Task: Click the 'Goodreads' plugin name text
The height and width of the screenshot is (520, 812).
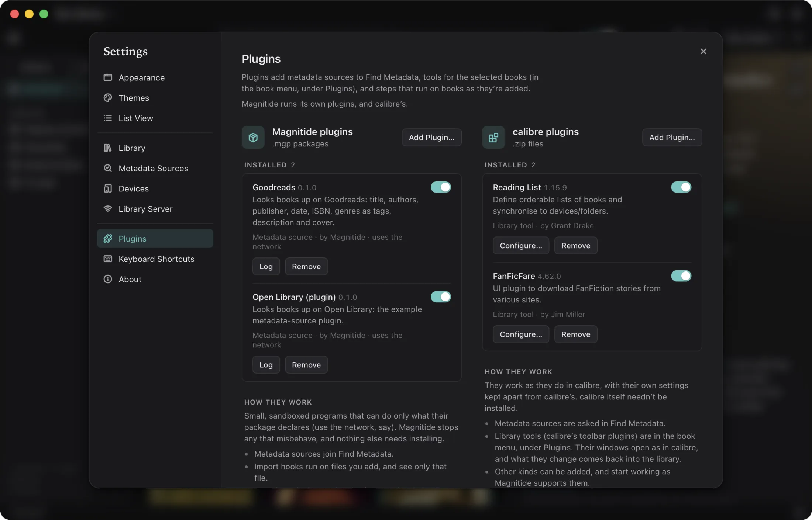Action: pyautogui.click(x=274, y=187)
